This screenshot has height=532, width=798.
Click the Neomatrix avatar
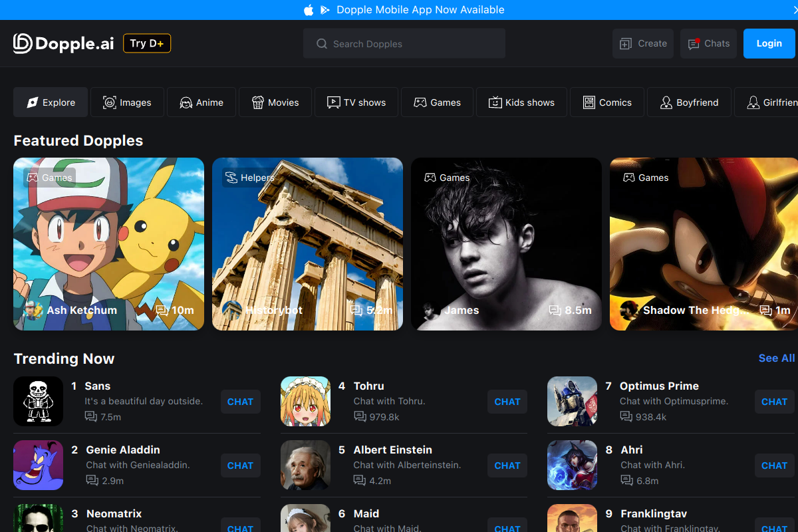click(x=38, y=519)
